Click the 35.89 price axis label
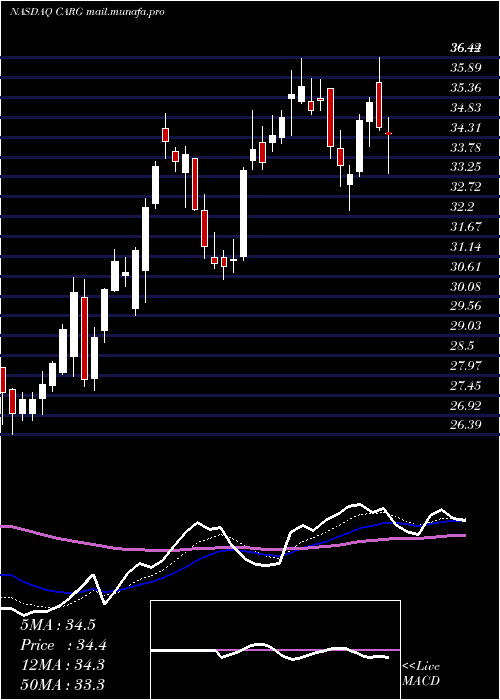The image size is (500, 700). [465, 68]
